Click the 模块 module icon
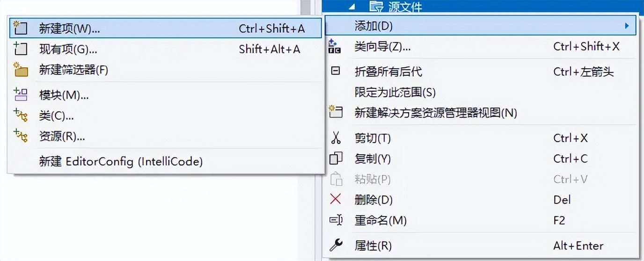The image size is (644, 261). click(x=20, y=95)
